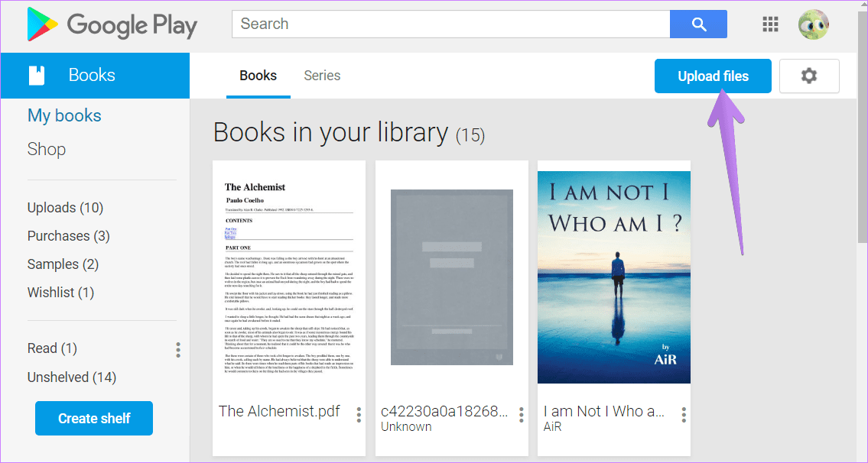This screenshot has width=868, height=463.
Task: Switch to the Series tab
Action: [322, 76]
